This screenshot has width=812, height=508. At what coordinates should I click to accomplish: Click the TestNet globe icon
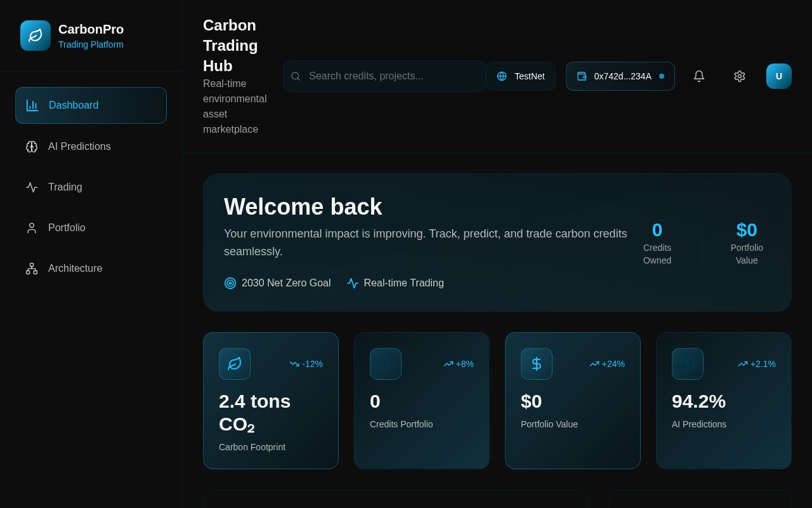pos(502,76)
